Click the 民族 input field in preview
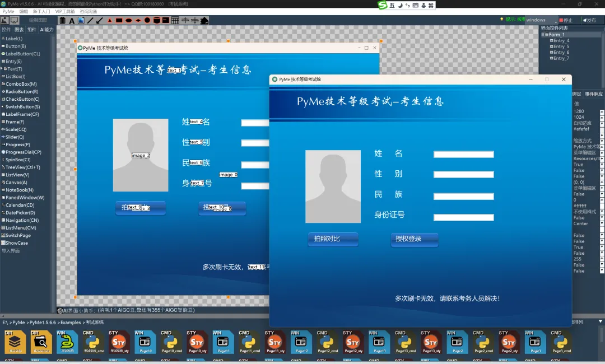 click(x=463, y=196)
